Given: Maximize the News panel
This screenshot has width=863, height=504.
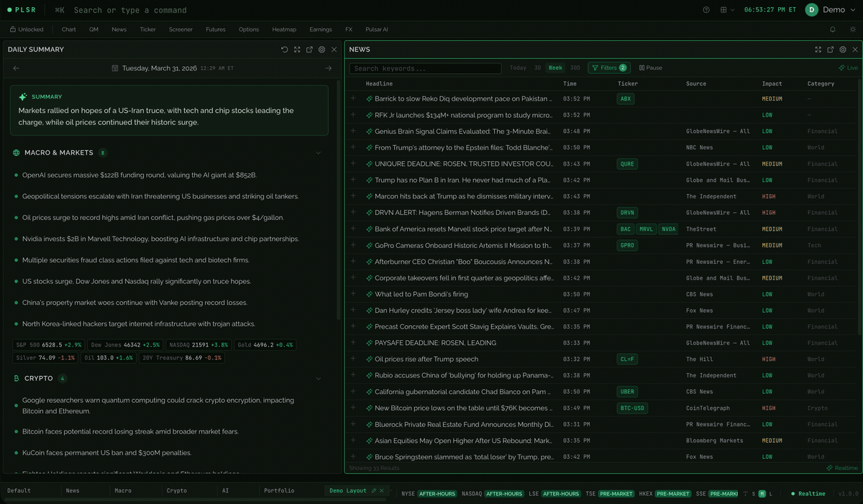Looking at the screenshot, I should [818, 50].
